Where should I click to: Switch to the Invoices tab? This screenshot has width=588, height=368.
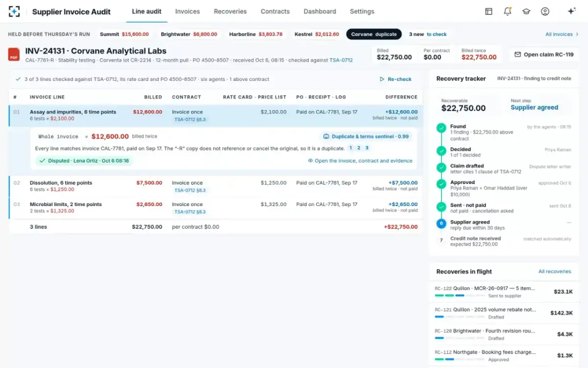tap(188, 11)
